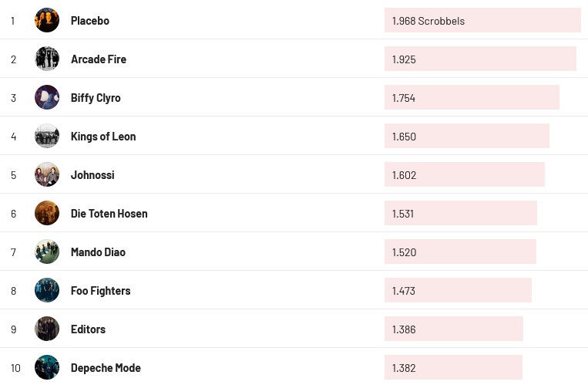The height and width of the screenshot is (385, 588).
Task: Open Kings of Leon artist link
Action: (x=103, y=137)
